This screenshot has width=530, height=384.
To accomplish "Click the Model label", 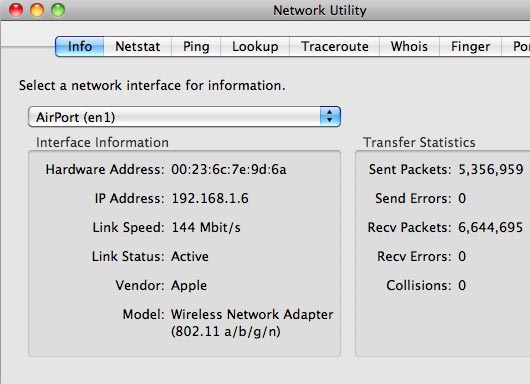I will point(143,315).
